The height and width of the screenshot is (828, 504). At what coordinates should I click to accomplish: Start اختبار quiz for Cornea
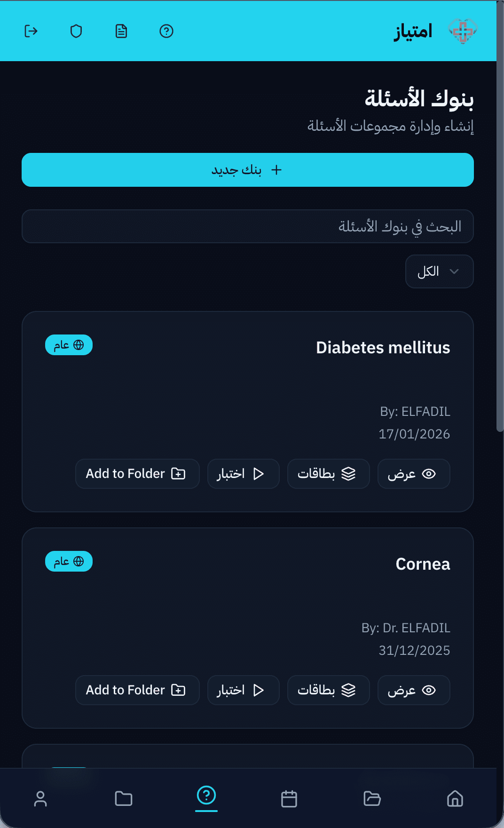243,690
